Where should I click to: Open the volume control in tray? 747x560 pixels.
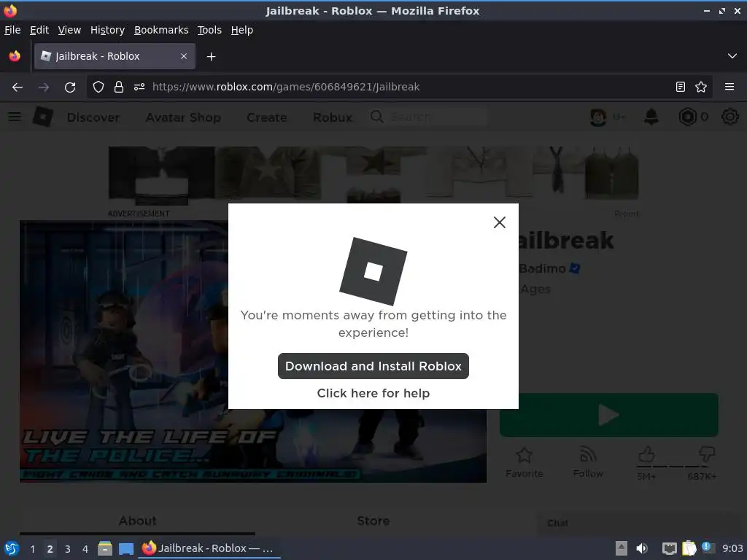642,548
